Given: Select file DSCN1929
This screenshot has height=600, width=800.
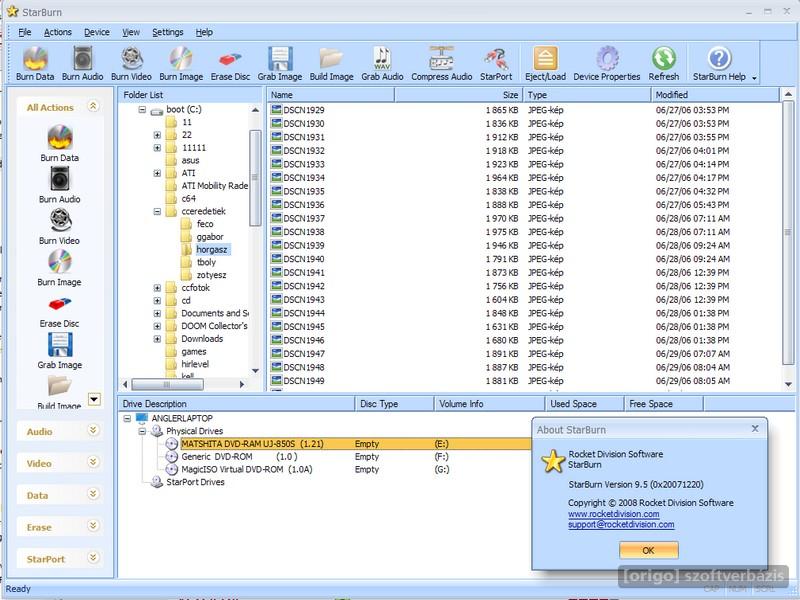Looking at the screenshot, I should tap(304, 110).
